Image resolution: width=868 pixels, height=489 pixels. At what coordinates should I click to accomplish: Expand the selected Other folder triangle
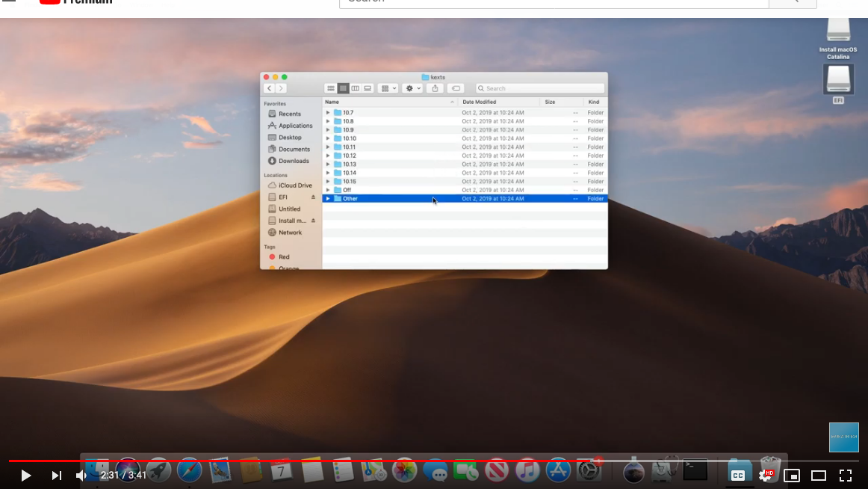(x=328, y=198)
